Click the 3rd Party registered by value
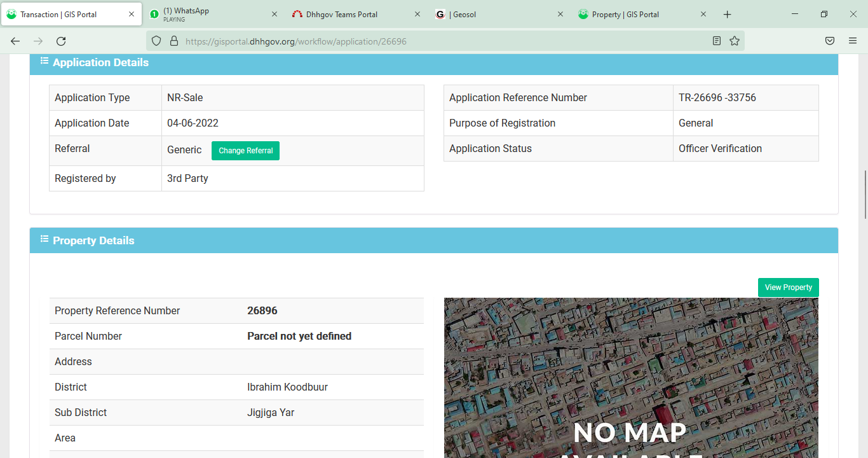 click(x=187, y=178)
